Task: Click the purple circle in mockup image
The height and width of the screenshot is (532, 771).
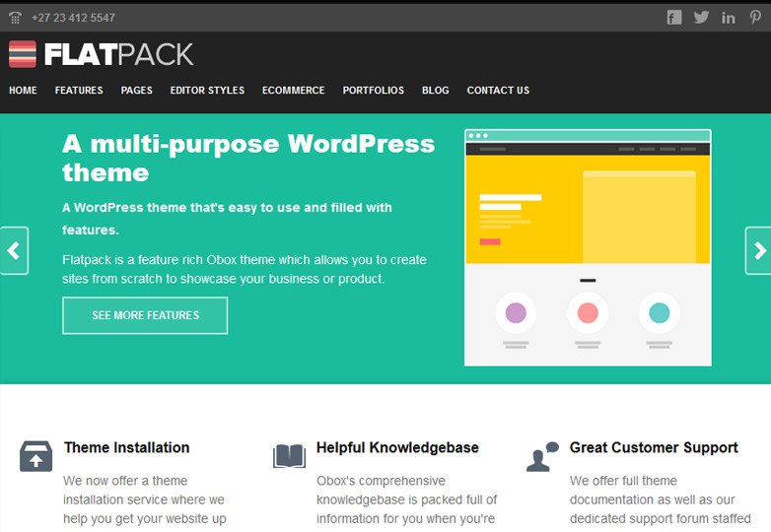Action: (516, 313)
